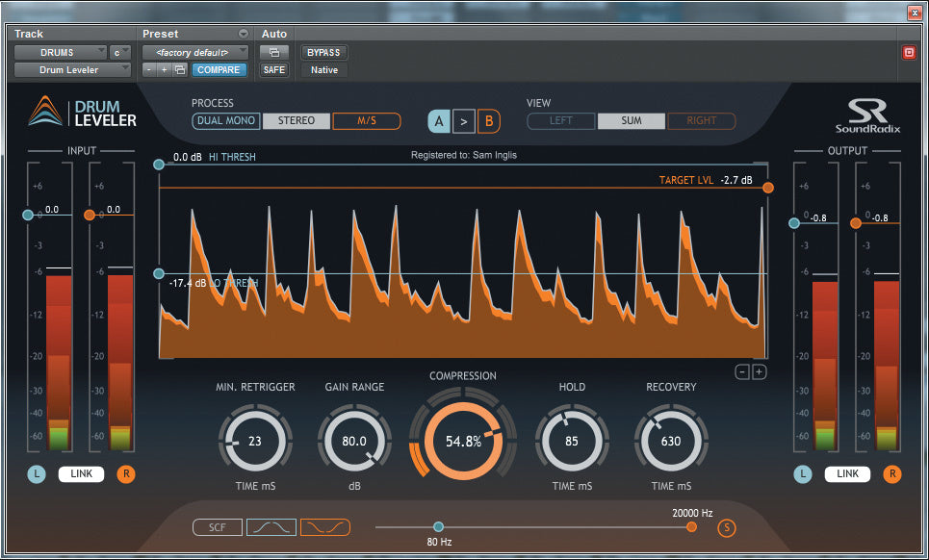Screen dimensions: 929x560
Task: Switch view to LEFT
Action: point(561,121)
